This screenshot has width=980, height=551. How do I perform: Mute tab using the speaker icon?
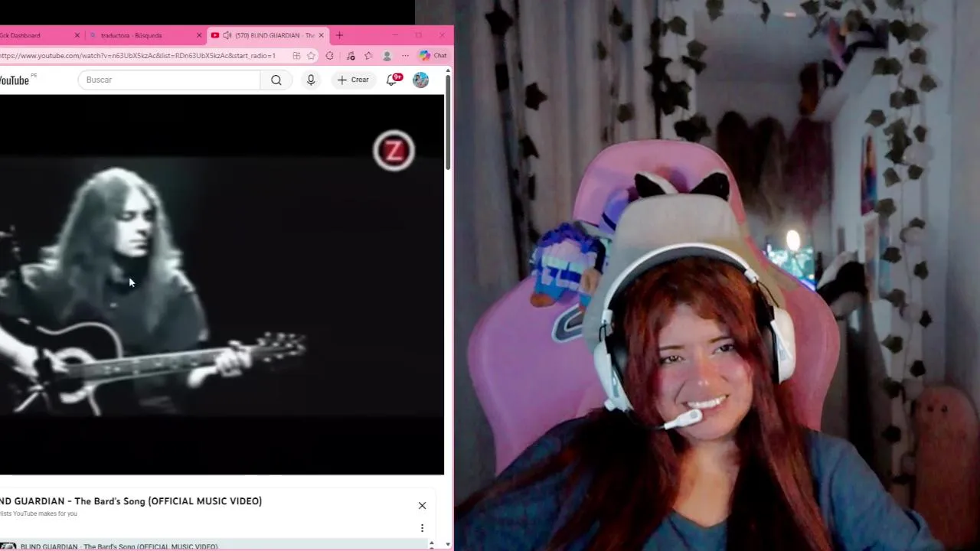(227, 35)
